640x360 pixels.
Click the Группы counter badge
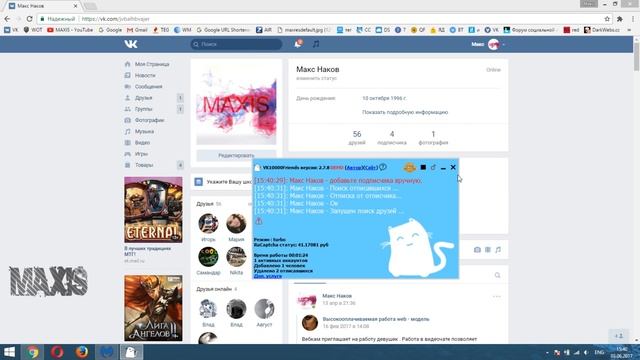coord(180,109)
